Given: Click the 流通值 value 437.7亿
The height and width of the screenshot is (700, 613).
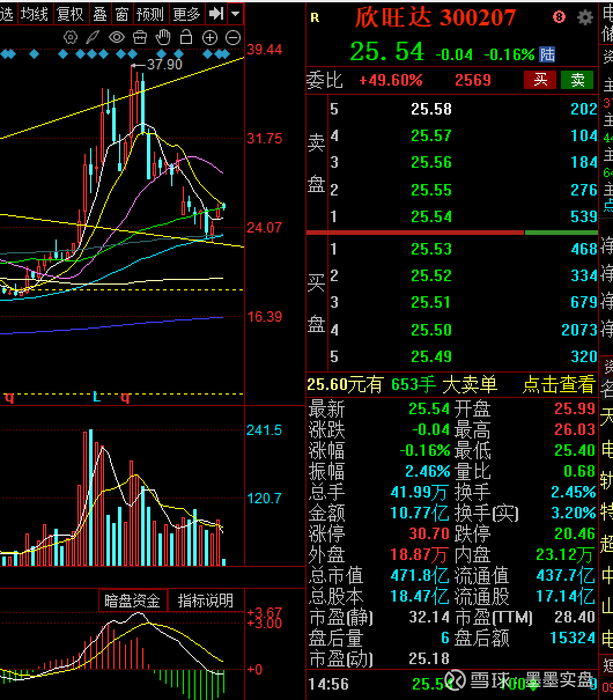Looking at the screenshot, I should tap(565, 576).
